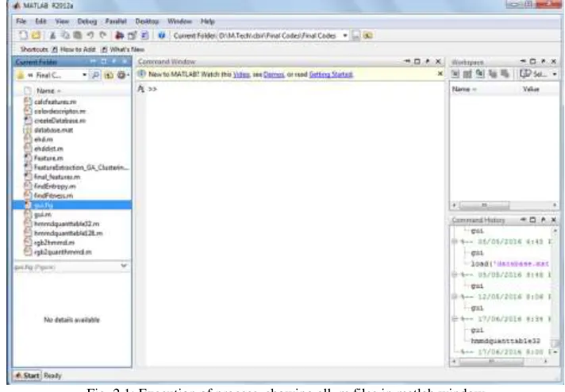Screen dimensions: 565x392
Task: Open the Final C... folder breadcrumb dropdown
Action: [x=84, y=75]
